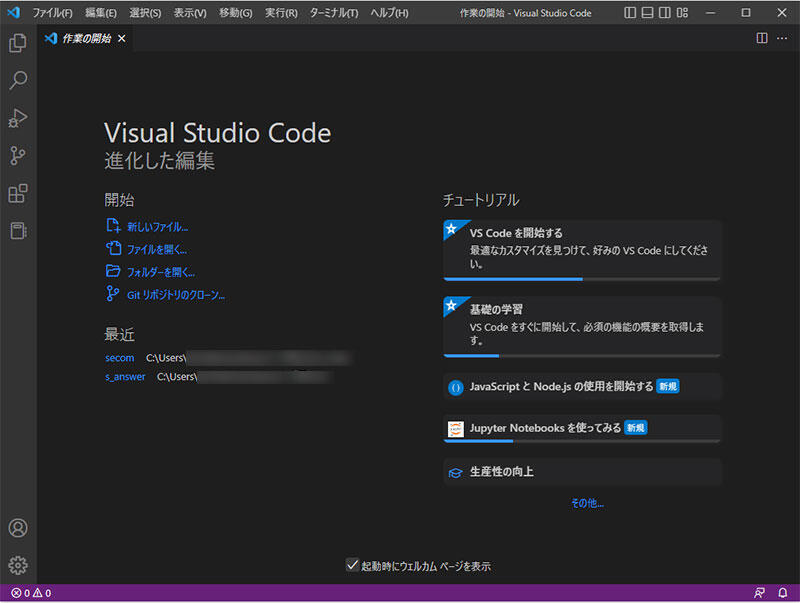Select the 作業の開始 editor tab

pos(86,38)
